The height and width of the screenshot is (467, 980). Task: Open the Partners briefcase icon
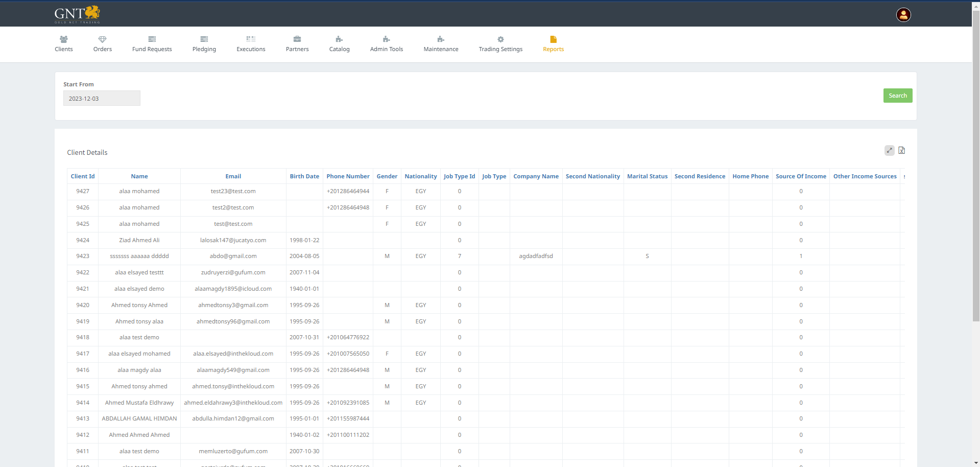point(297,39)
